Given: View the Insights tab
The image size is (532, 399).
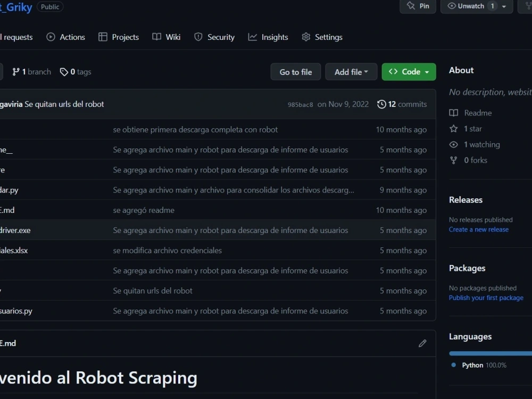Looking at the screenshot, I should [x=268, y=37].
